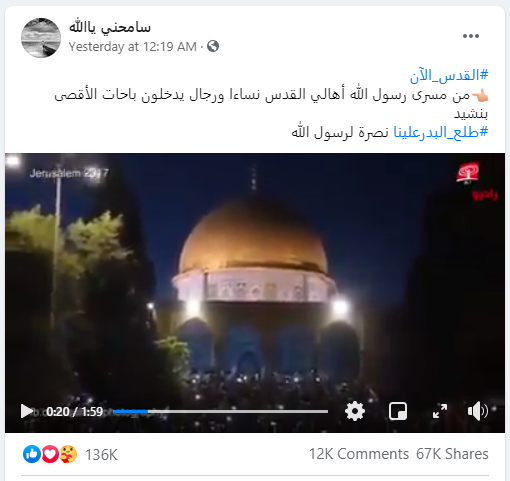Image resolution: width=510 pixels, height=481 pixels.
Task: Click the public globe privacy icon
Action: click(213, 46)
